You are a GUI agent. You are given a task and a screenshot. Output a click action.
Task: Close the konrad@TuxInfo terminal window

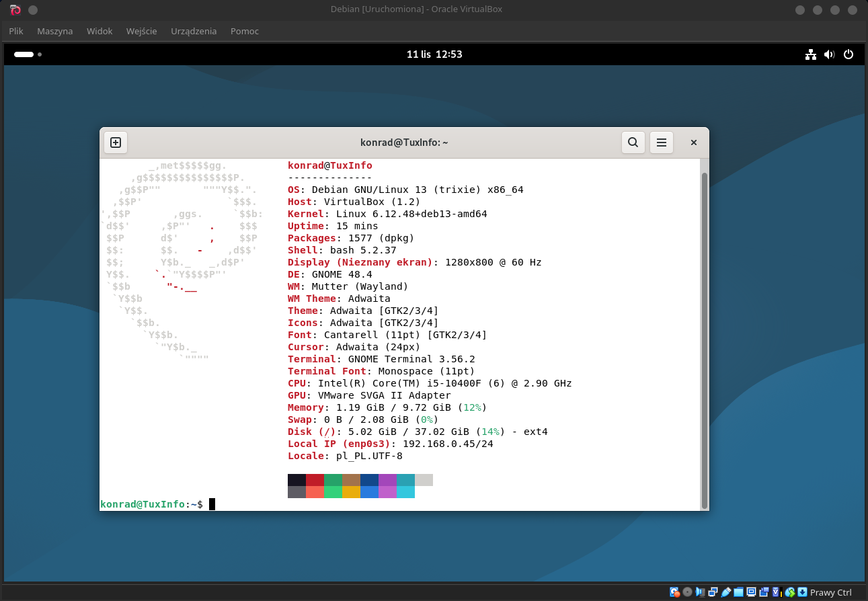pyautogui.click(x=694, y=143)
